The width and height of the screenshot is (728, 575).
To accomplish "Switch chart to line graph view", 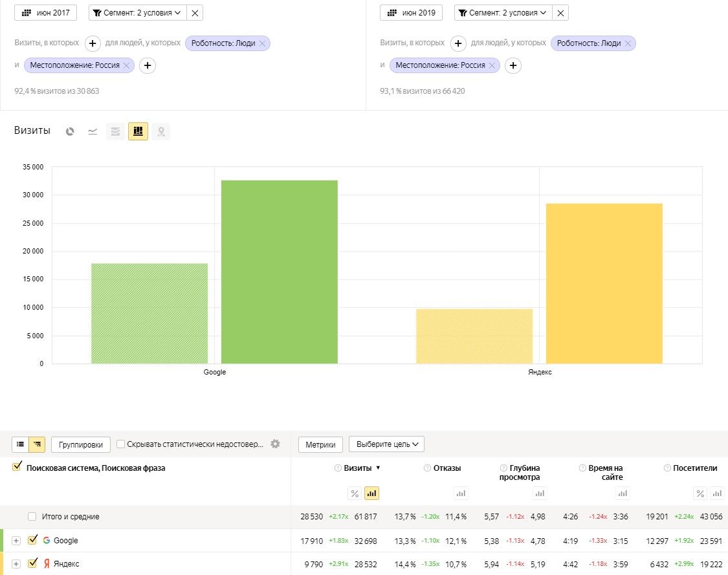I will [x=93, y=131].
